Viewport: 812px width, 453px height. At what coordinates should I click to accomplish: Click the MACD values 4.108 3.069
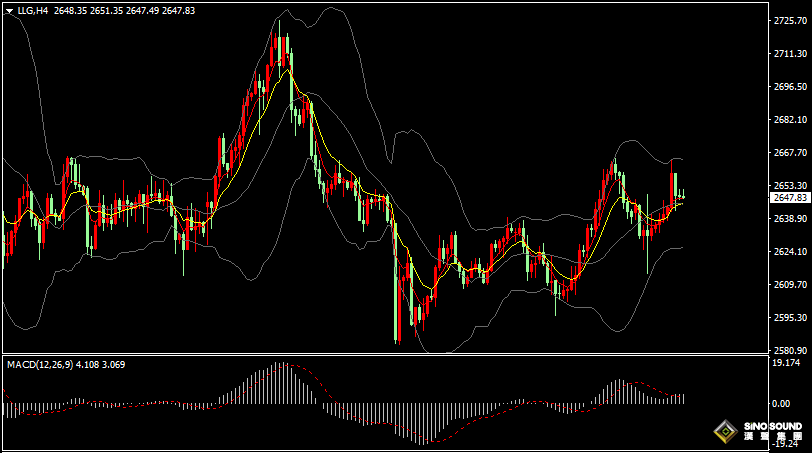coord(100,364)
